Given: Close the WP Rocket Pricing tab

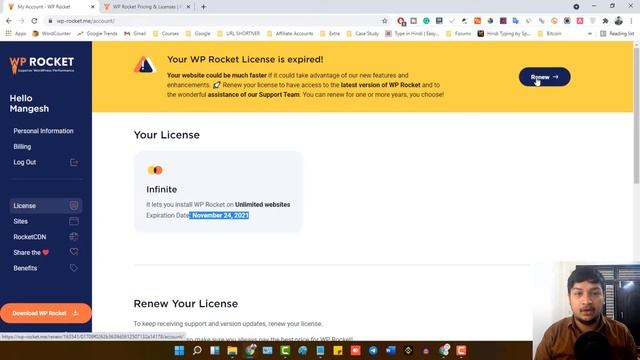Looking at the screenshot, I should coord(188,7).
